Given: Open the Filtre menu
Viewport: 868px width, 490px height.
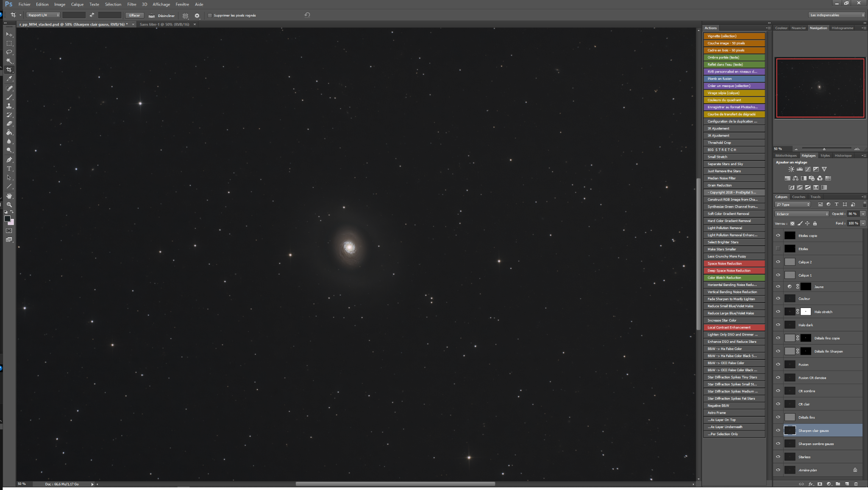Looking at the screenshot, I should pyautogui.click(x=132, y=4).
